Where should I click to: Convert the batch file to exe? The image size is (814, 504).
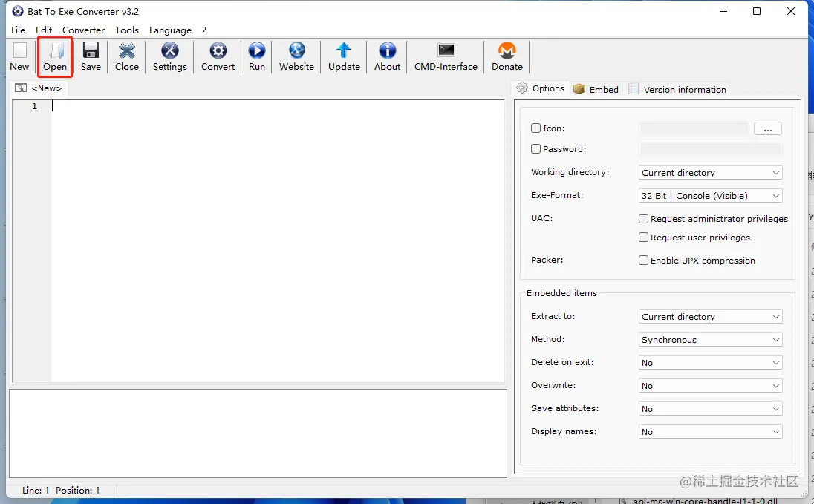click(218, 56)
